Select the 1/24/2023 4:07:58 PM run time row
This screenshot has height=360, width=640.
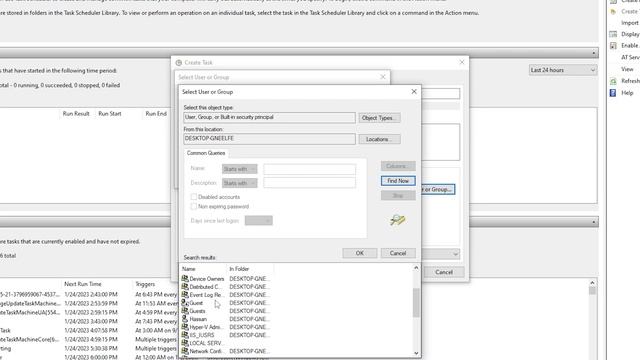(x=91, y=330)
